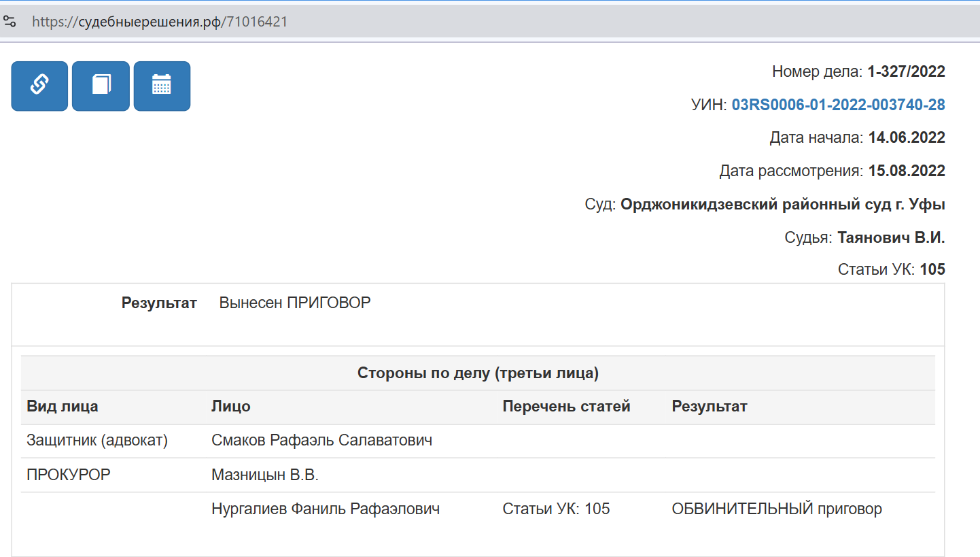The image size is (980, 557).
Task: Click table heading Стороны по делу (третьи лица)
Action: coord(478,373)
